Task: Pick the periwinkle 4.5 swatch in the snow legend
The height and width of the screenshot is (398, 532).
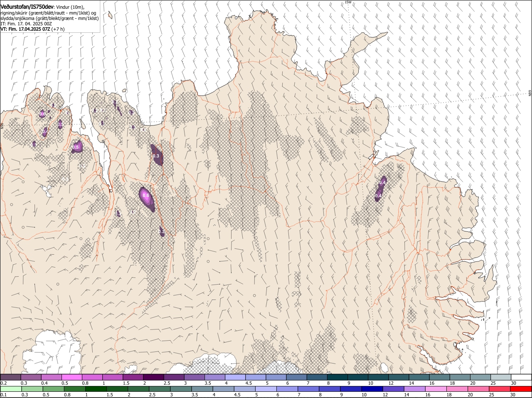Action: pos(255,377)
